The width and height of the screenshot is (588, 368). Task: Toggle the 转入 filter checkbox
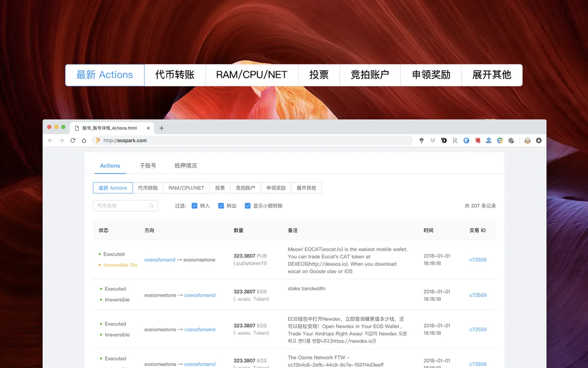pos(194,206)
